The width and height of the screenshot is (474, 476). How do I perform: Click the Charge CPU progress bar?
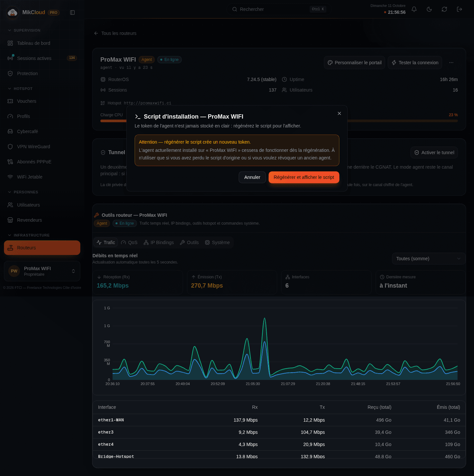click(x=279, y=121)
